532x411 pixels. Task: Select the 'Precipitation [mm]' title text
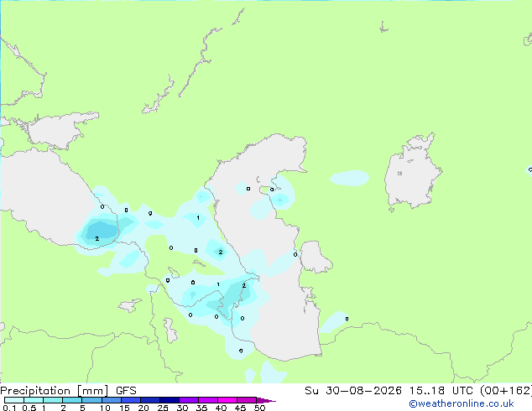[x=54, y=391]
